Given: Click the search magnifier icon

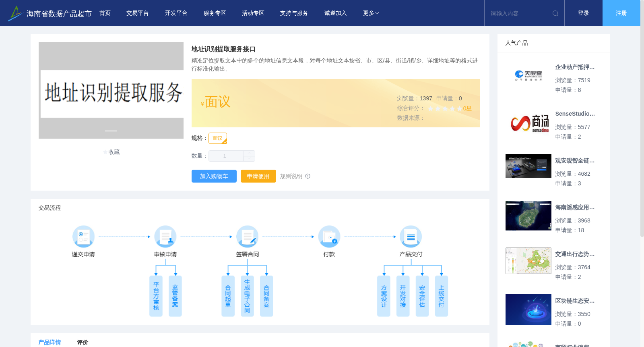Looking at the screenshot, I should [555, 13].
